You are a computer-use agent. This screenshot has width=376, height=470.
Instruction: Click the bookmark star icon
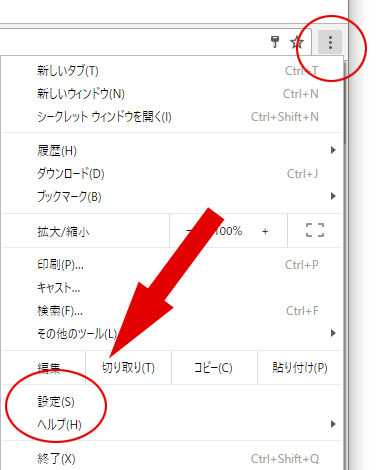(297, 42)
